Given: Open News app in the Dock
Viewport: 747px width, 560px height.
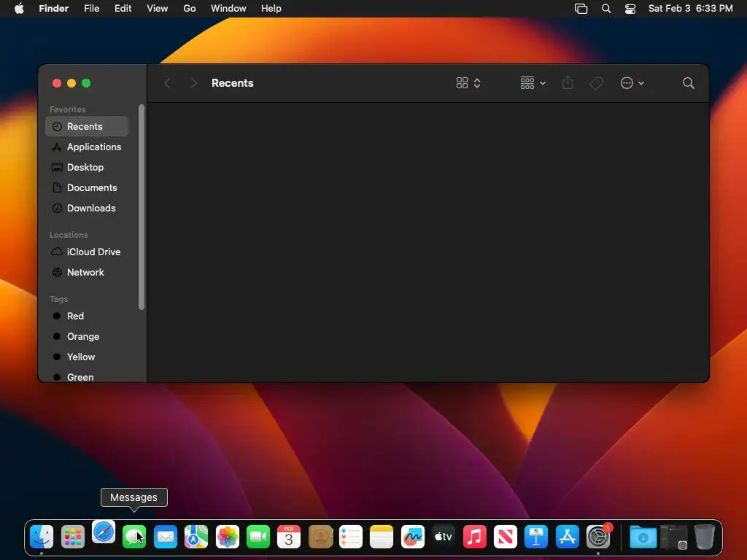Looking at the screenshot, I should coord(506,537).
